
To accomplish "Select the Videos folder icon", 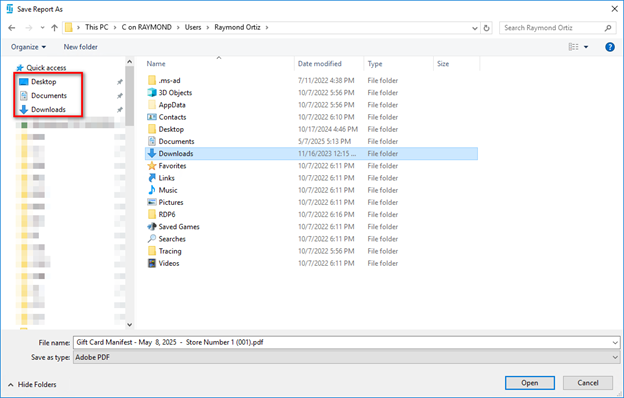I will (x=152, y=263).
